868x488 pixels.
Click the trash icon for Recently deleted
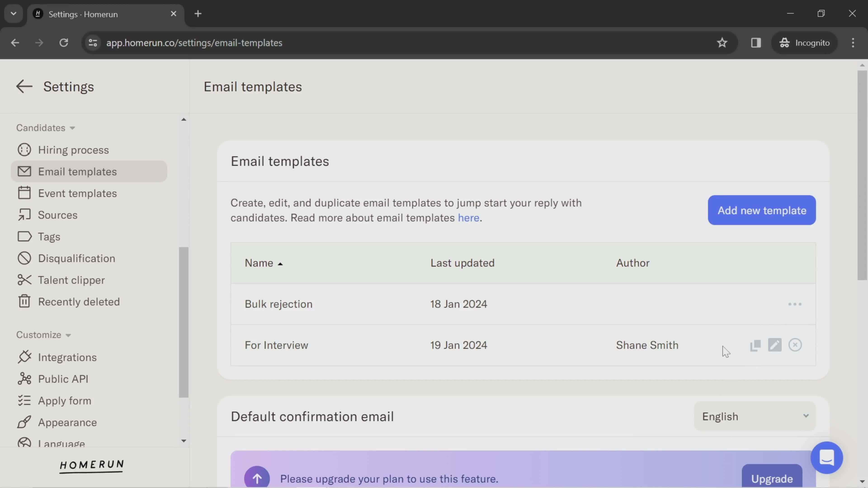click(x=24, y=301)
